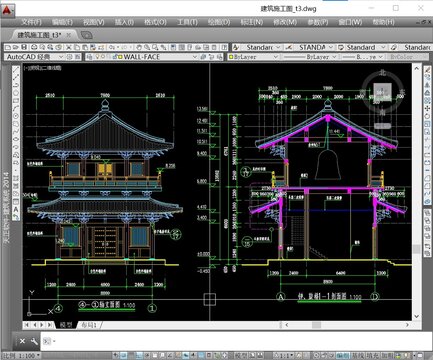The image size is (433, 360).
Task: Click the vertical scrollbar up arrow
Action: click(417, 68)
